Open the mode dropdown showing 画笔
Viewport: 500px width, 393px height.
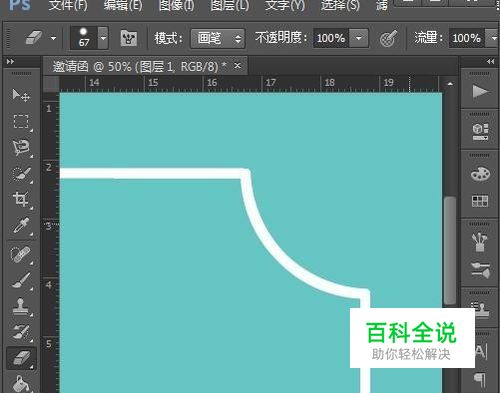218,38
